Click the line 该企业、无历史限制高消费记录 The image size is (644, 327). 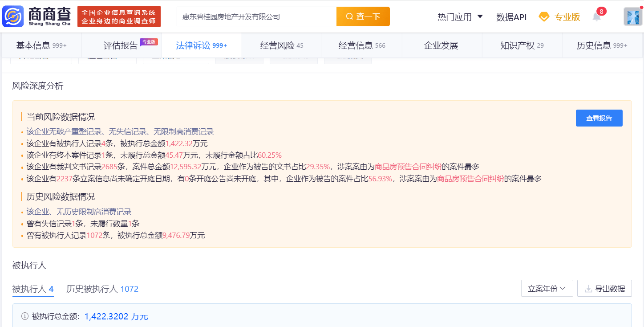pyautogui.click(x=79, y=212)
